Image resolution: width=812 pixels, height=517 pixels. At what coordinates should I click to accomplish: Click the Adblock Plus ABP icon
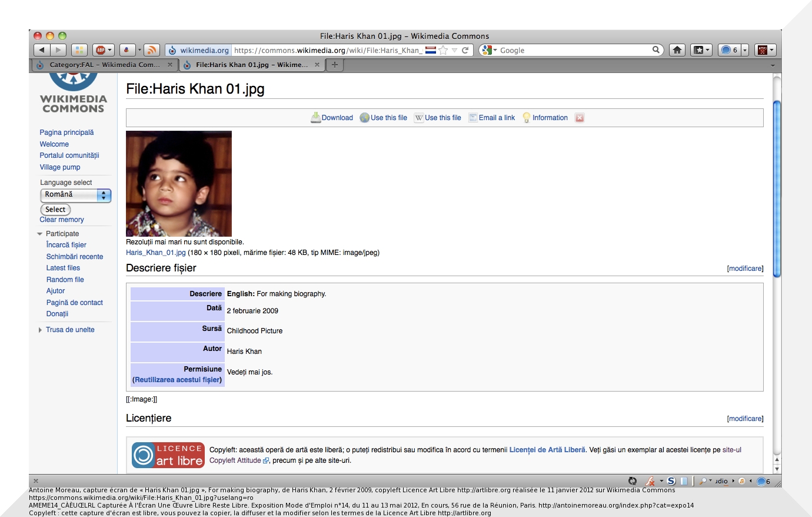(x=101, y=50)
